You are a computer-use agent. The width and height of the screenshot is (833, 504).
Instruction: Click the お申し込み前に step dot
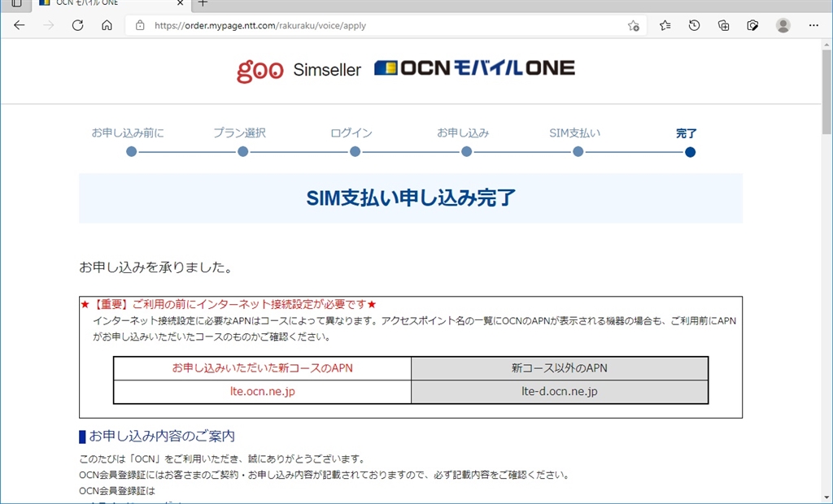(131, 152)
